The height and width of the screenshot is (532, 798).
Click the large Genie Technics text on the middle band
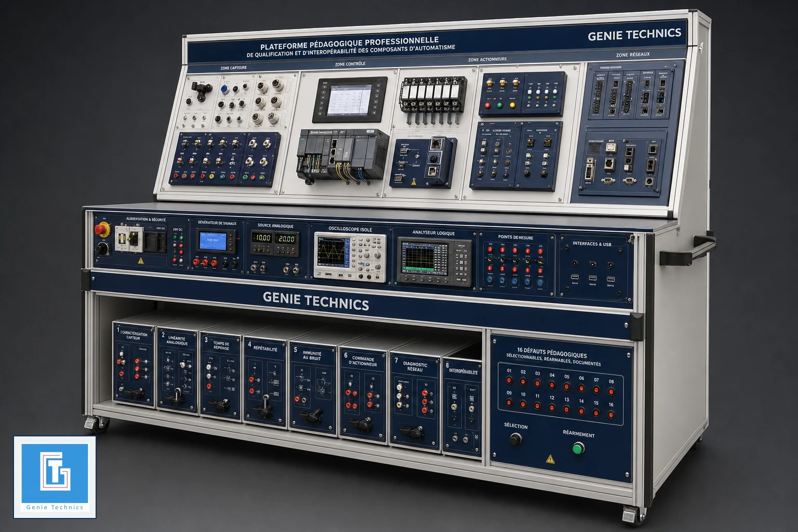click(316, 301)
